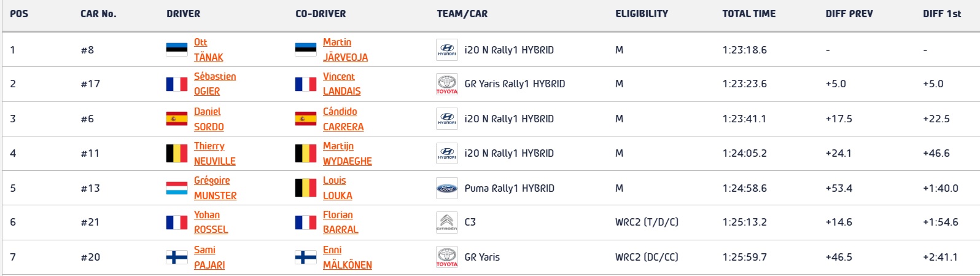Click the Luxembourg flag beside Grégoire Munster
Viewport: 980px width, 276px height.
177,188
